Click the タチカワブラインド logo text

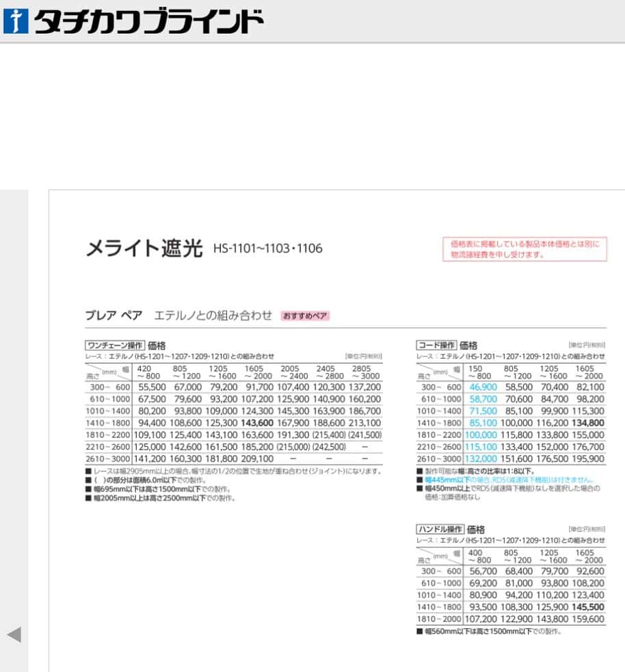click(148, 22)
